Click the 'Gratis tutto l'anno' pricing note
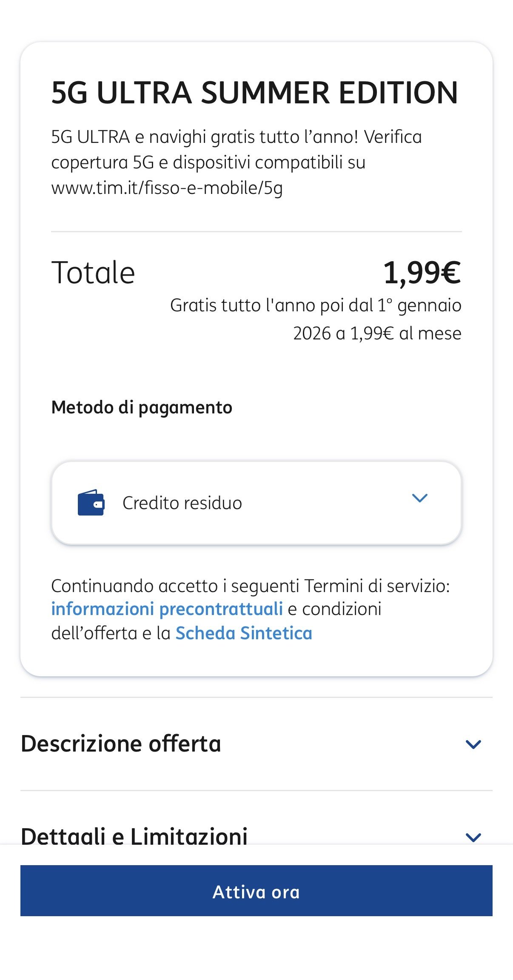 [315, 305]
